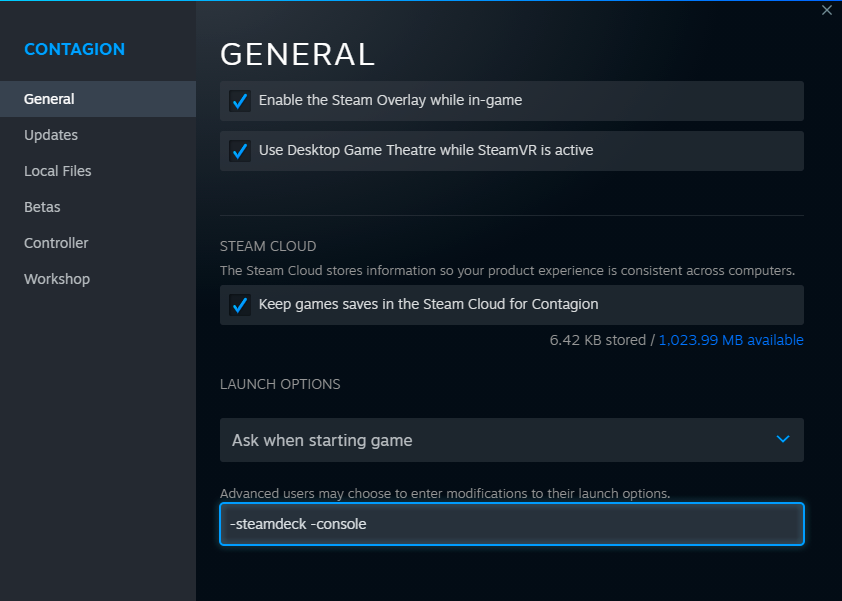Open the Workshop tab

(x=57, y=279)
